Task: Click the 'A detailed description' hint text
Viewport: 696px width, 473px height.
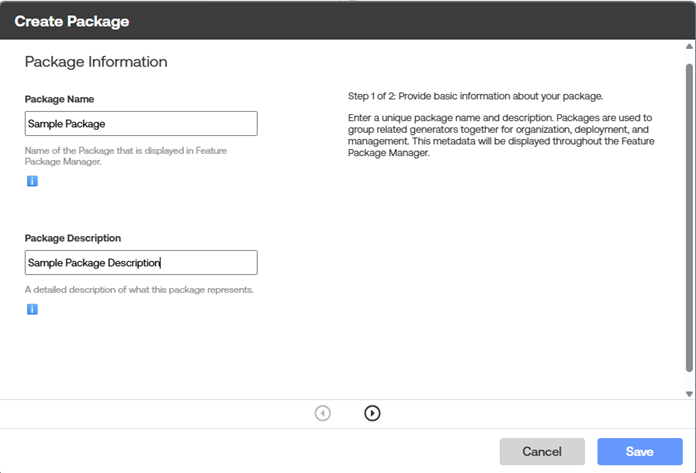Action: pos(139,290)
